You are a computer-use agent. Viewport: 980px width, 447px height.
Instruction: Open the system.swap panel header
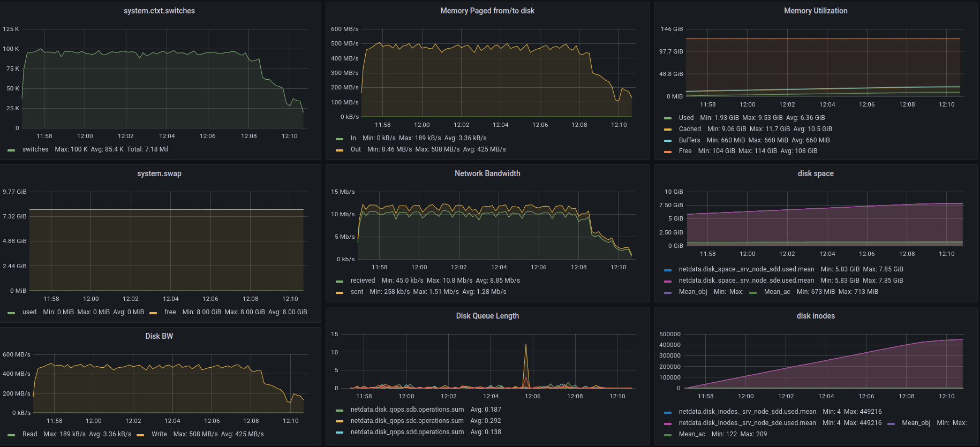(x=159, y=173)
